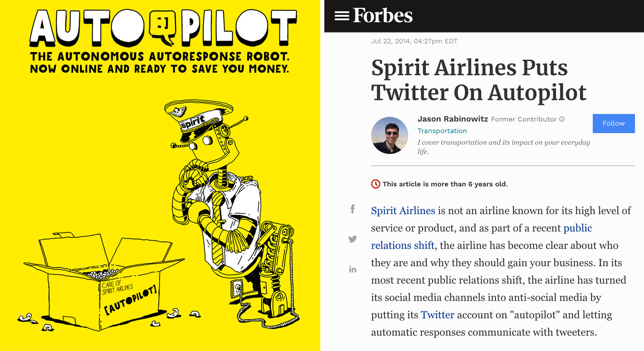Open the Transportation category link
Image resolution: width=644 pixels, height=351 pixels.
click(442, 131)
